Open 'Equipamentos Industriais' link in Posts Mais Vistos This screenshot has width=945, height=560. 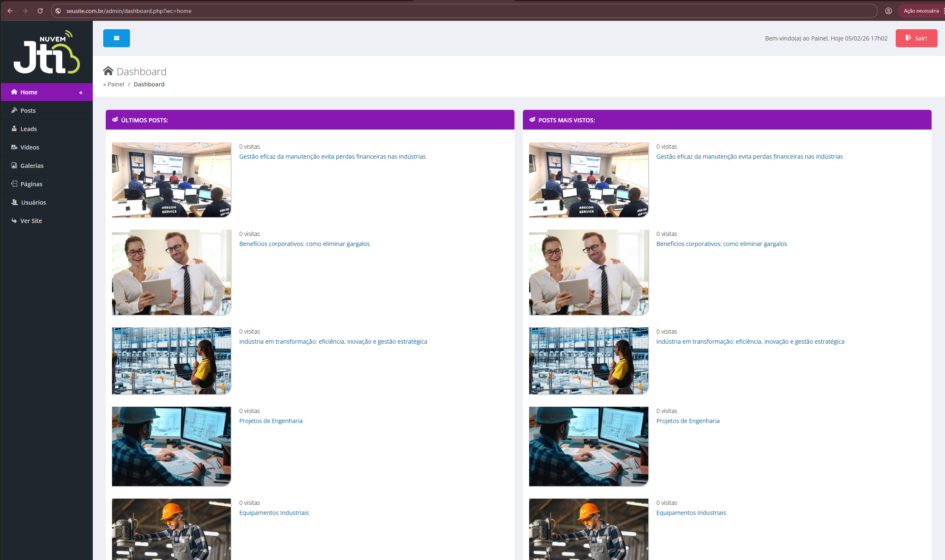tap(691, 513)
